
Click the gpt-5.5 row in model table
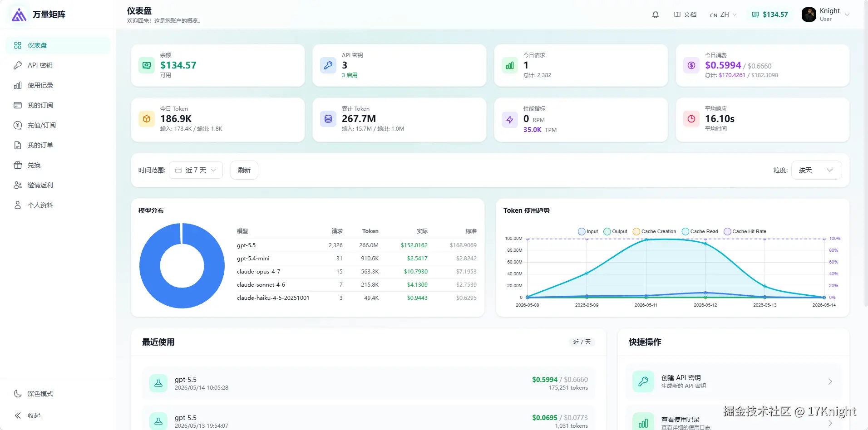357,245
